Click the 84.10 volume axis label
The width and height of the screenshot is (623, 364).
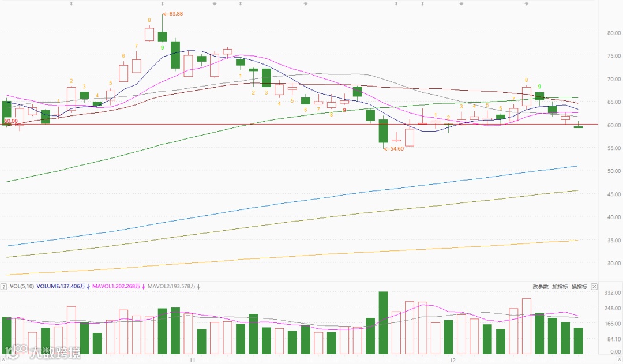614,339
